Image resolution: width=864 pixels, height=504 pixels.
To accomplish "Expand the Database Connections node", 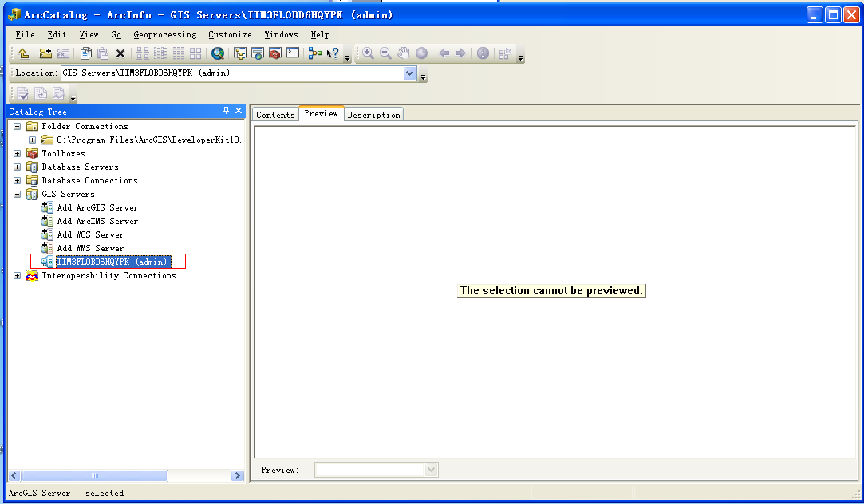I will (x=17, y=181).
